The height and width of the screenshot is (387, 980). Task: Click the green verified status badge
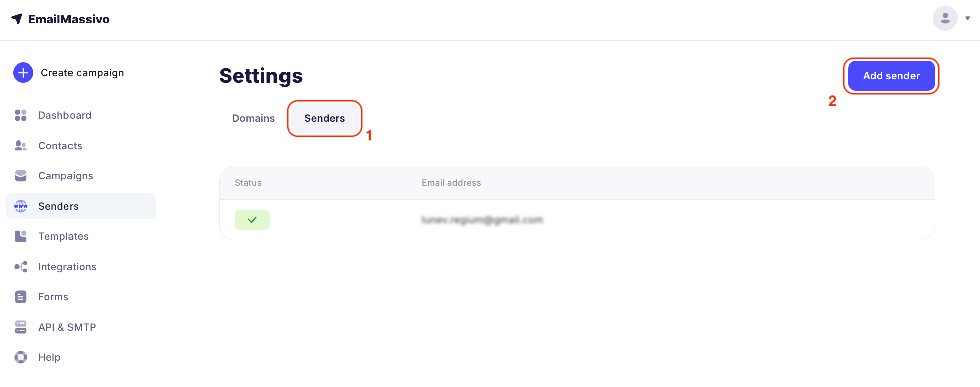coord(252,220)
